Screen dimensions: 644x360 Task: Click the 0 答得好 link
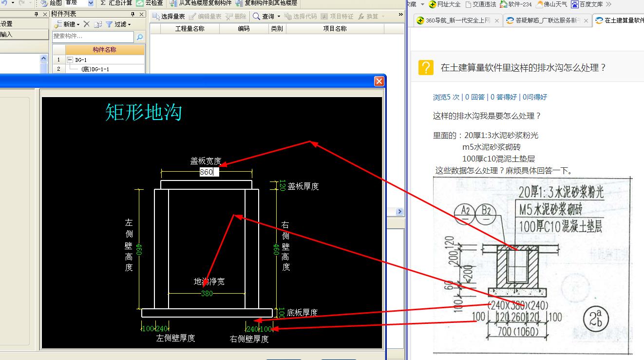click(x=504, y=97)
